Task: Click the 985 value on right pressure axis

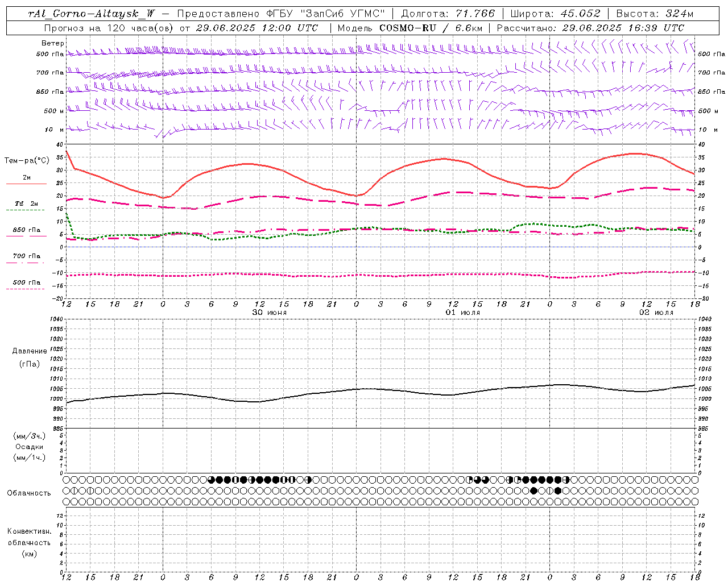Action: [x=704, y=429]
